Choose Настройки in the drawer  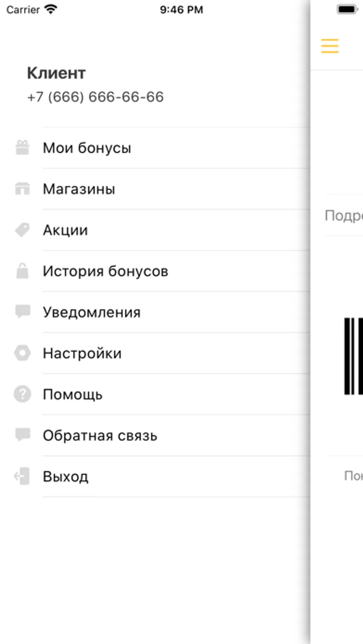point(82,353)
